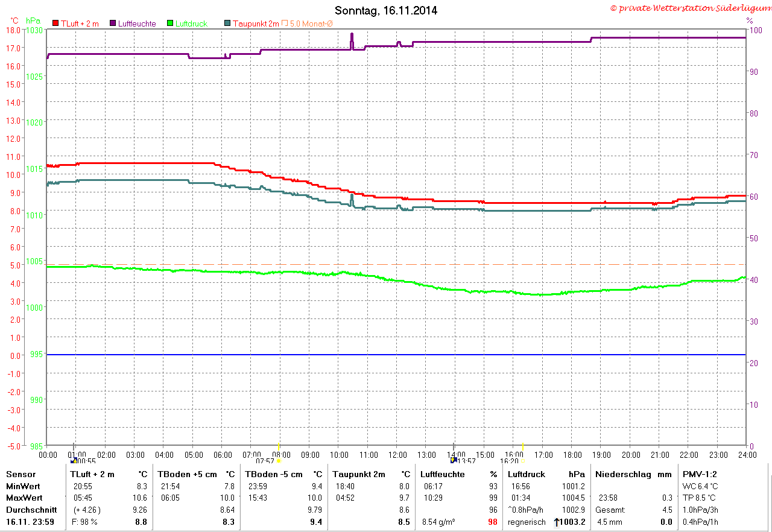Click the 24:00 label on the time axis

tap(746, 455)
